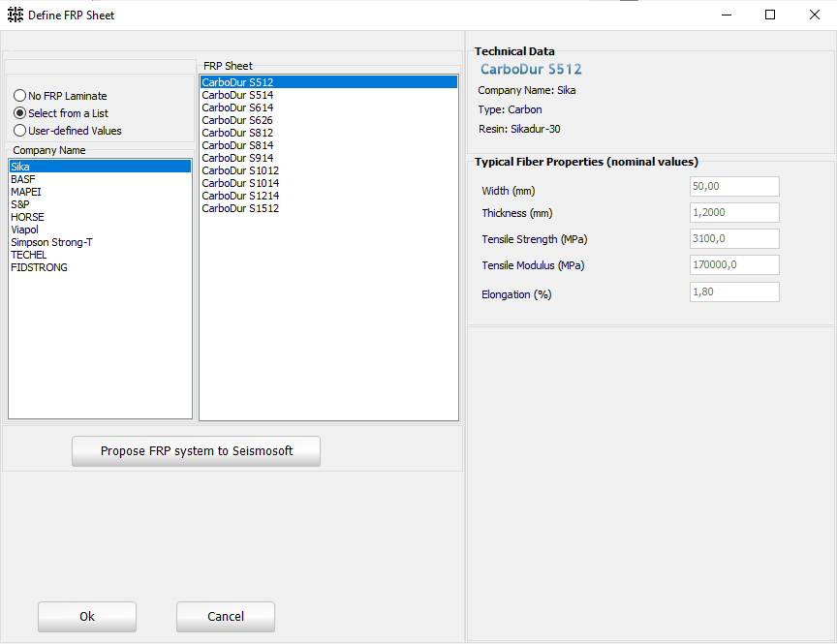Select CarboDur S1014 sheet
837x644 pixels.
point(328,183)
